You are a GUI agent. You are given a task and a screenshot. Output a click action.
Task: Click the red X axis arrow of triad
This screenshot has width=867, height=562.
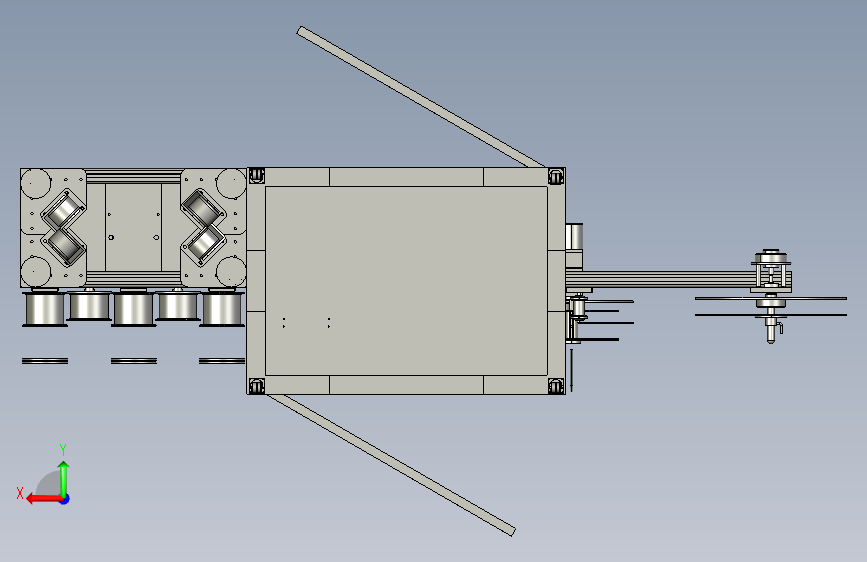tap(43, 499)
